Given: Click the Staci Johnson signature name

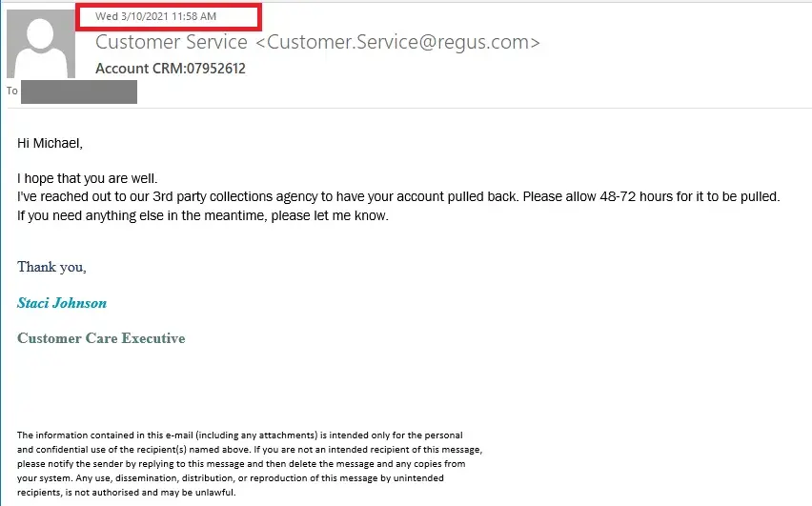Looking at the screenshot, I should point(62,303).
